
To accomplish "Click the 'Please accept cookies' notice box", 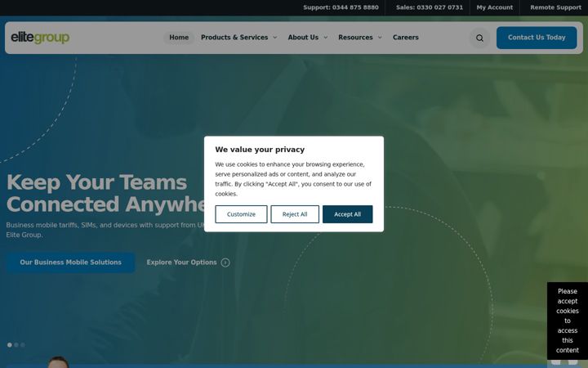I will (x=568, y=321).
